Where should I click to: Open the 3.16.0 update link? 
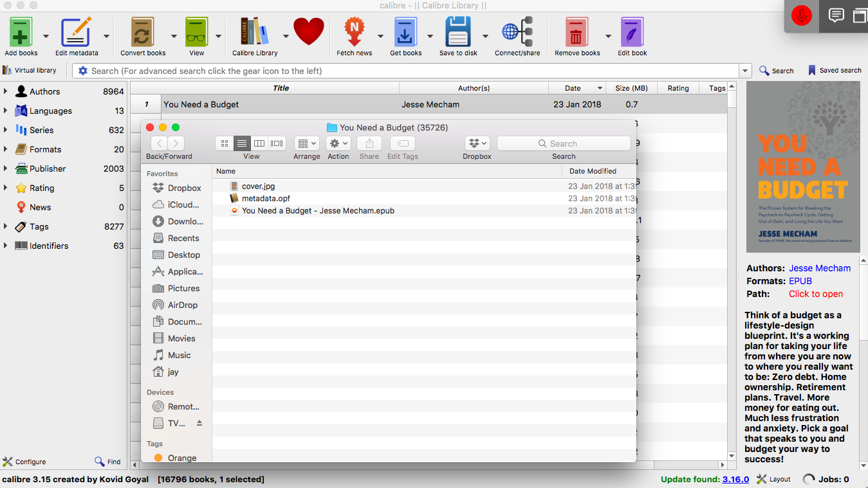735,479
